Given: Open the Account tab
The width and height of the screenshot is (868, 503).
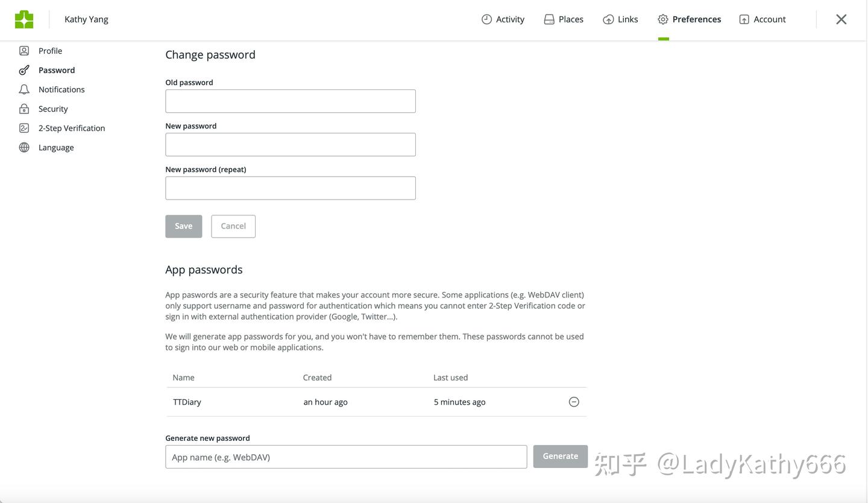Looking at the screenshot, I should pyautogui.click(x=763, y=19).
